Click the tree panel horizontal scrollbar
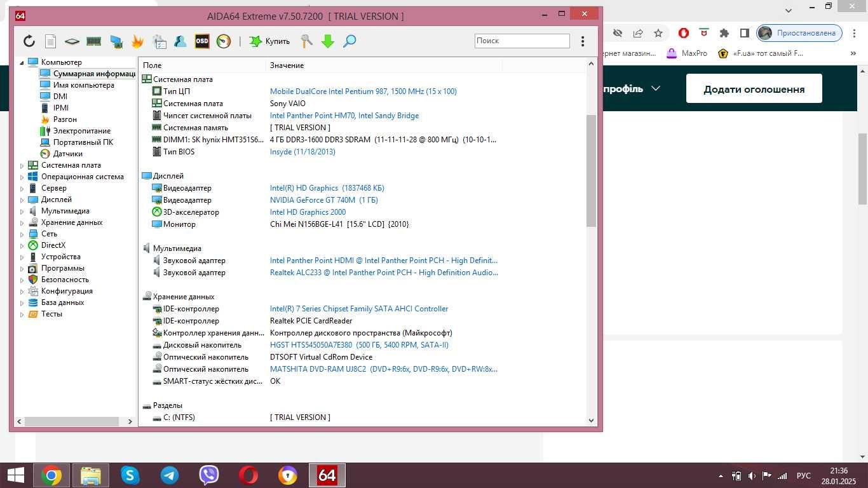 (x=72, y=421)
